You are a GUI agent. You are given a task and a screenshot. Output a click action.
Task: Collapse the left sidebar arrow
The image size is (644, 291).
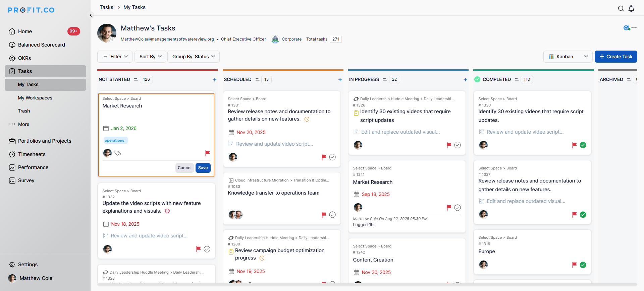coord(91,15)
